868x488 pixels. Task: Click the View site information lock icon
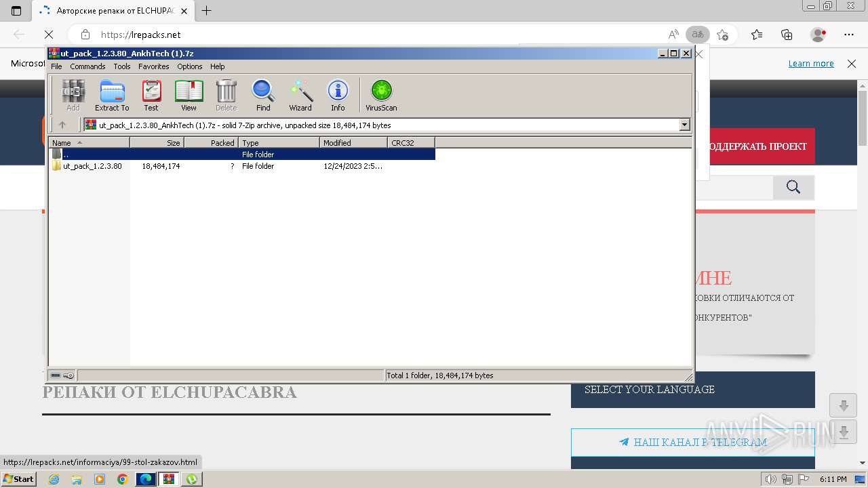tap(85, 35)
